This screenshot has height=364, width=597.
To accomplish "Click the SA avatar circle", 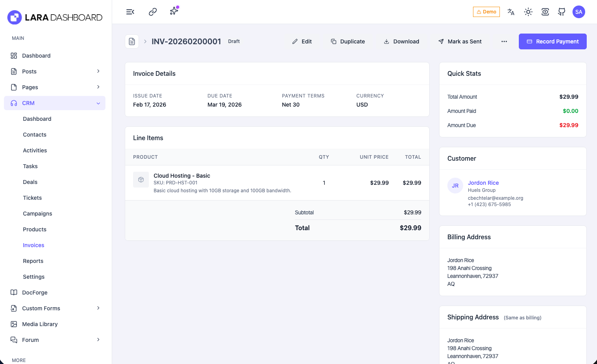I will tap(579, 12).
